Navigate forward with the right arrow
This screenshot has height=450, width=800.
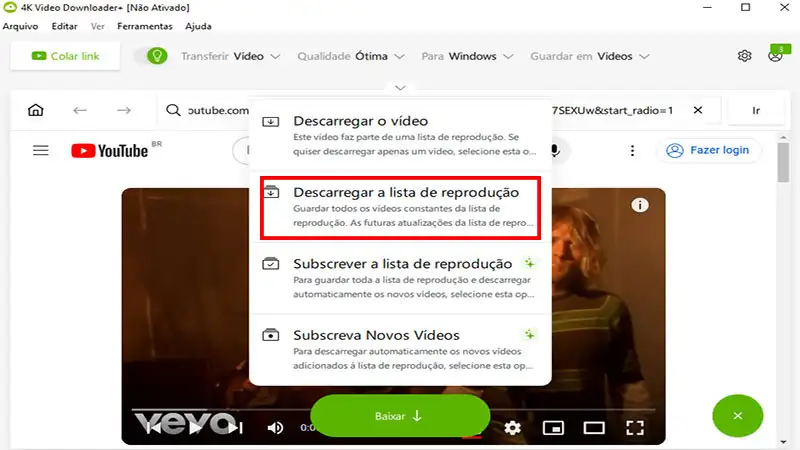tap(123, 110)
